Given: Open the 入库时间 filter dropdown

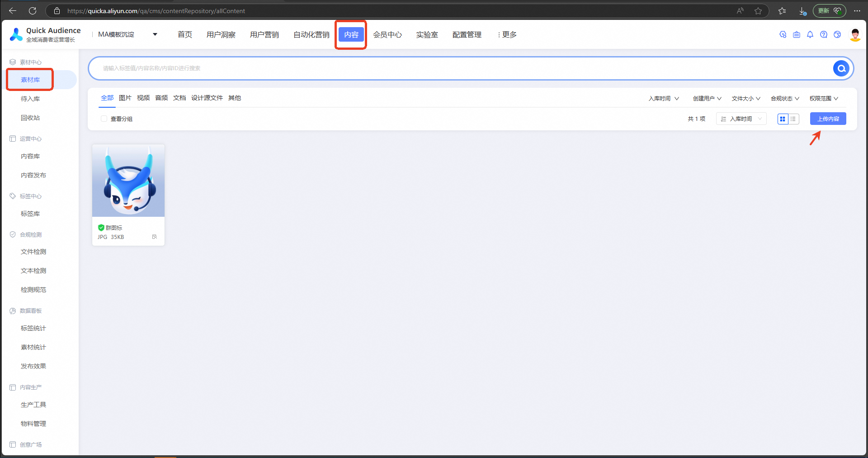Looking at the screenshot, I should tap(664, 98).
